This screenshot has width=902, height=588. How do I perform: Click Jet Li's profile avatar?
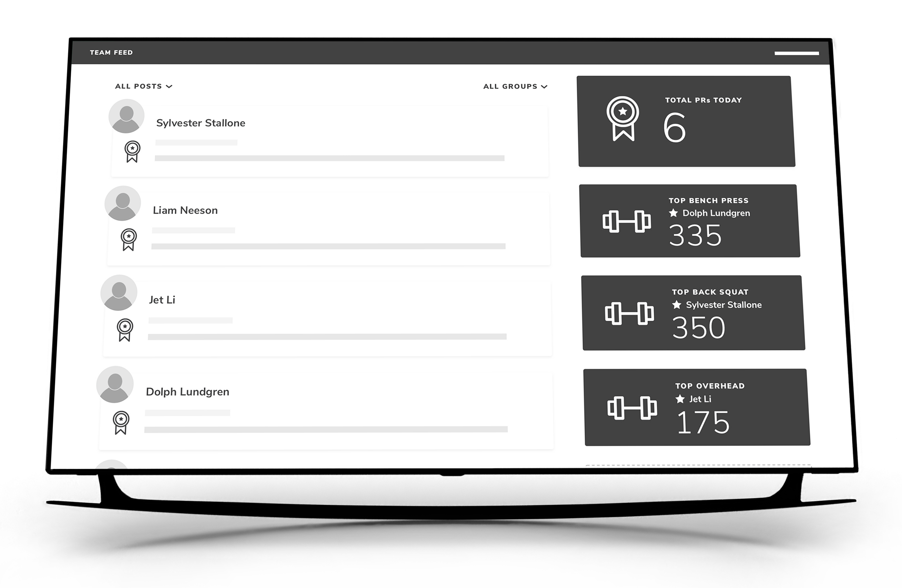tap(119, 293)
